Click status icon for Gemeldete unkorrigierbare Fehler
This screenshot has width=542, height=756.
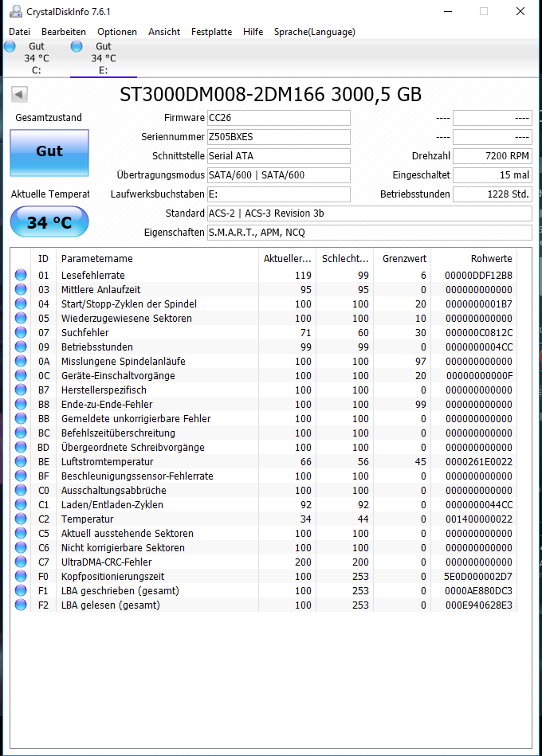[21, 418]
